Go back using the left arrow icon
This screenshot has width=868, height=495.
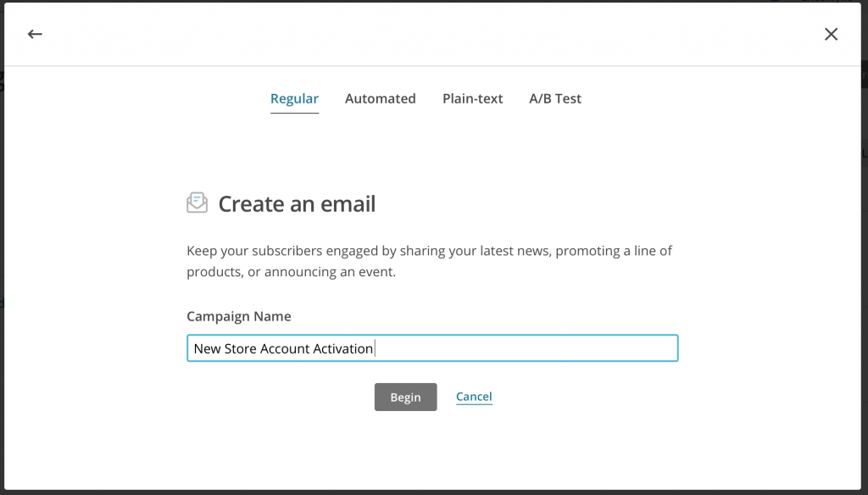[35, 34]
